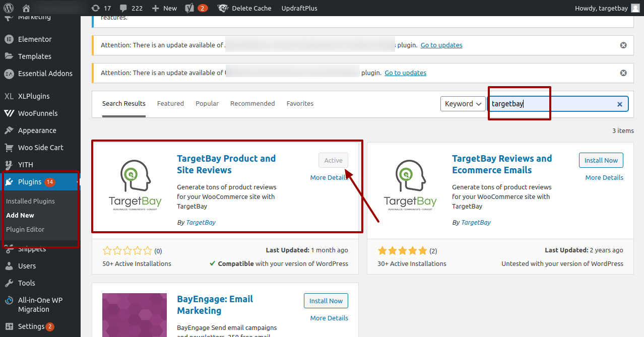Open All-in-One WP Migration menu

[x=40, y=305]
